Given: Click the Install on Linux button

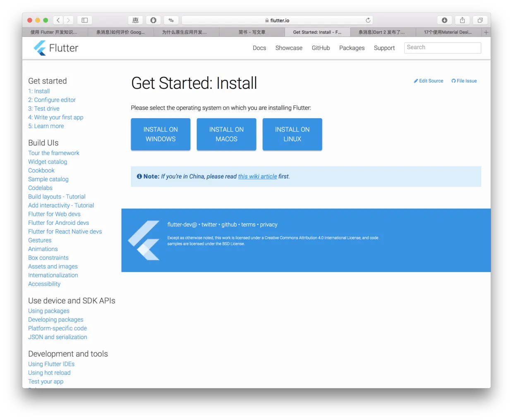Looking at the screenshot, I should pos(292,134).
